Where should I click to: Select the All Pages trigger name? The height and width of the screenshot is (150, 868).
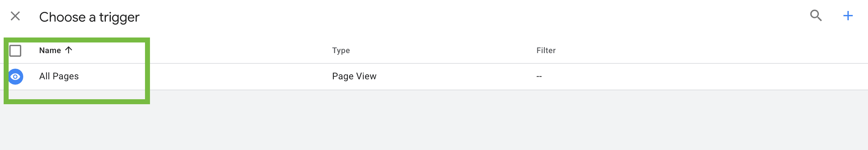tap(59, 76)
